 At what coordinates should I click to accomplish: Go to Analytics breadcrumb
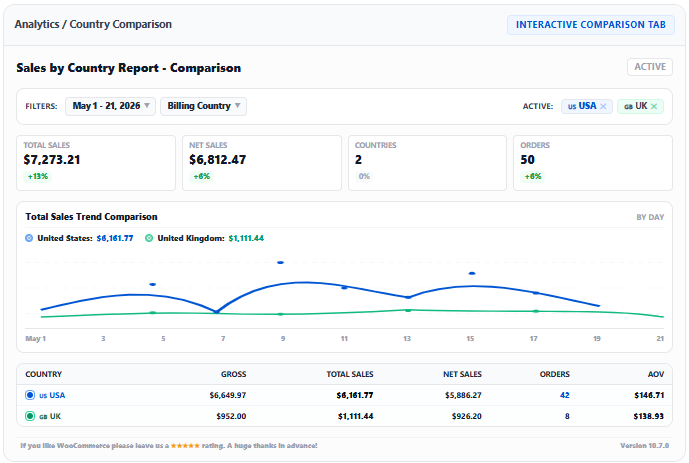click(37, 24)
